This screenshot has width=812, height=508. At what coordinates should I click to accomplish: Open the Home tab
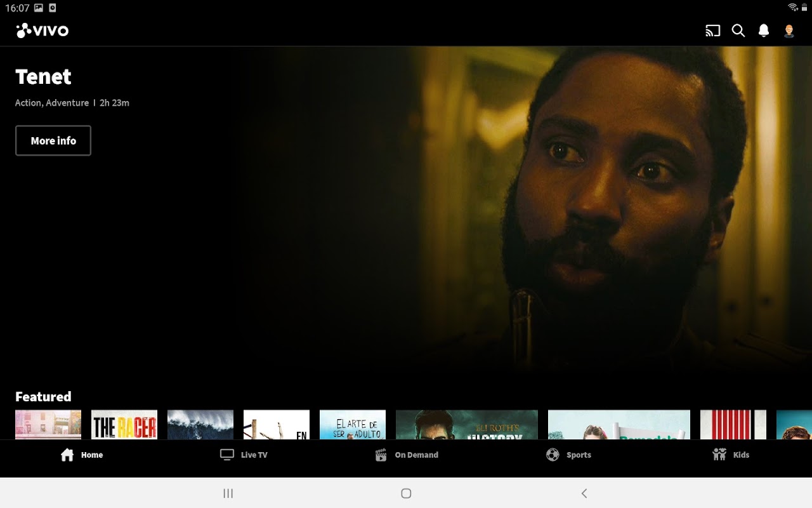(81, 455)
